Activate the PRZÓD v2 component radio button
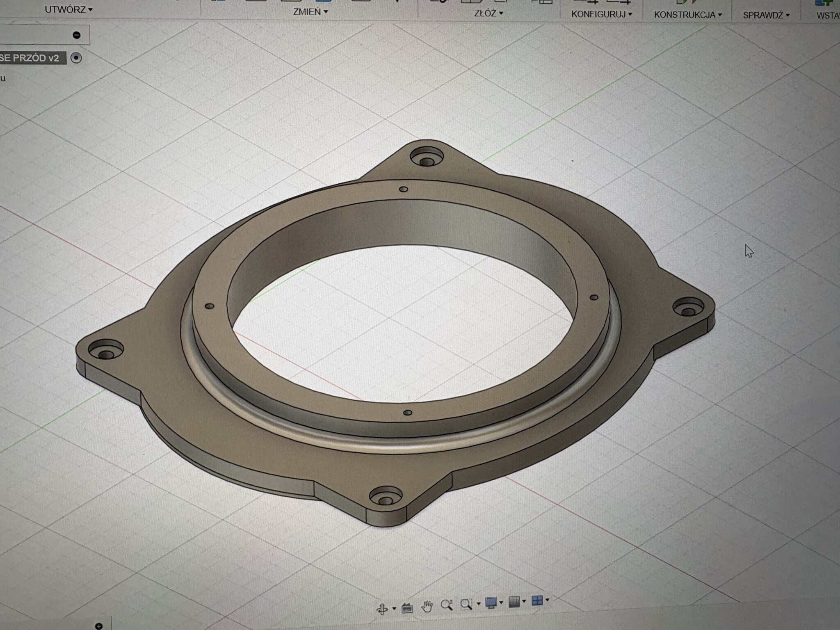The height and width of the screenshot is (630, 840). pyautogui.click(x=76, y=58)
